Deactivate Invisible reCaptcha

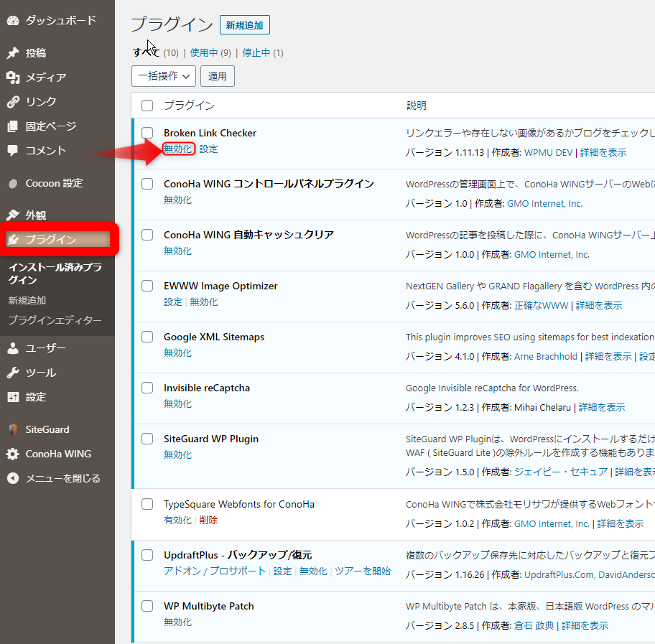pyautogui.click(x=178, y=404)
